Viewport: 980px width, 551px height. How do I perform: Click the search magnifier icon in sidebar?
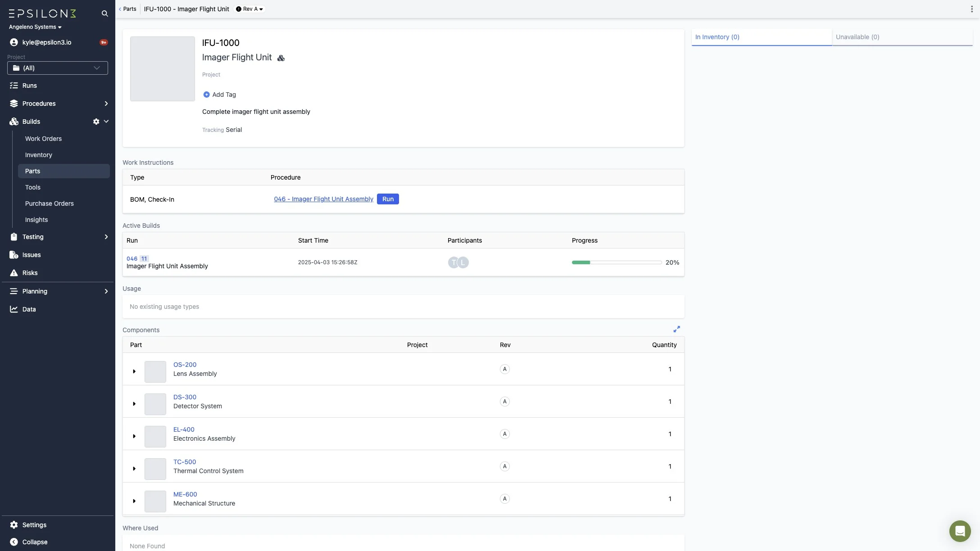coord(104,14)
